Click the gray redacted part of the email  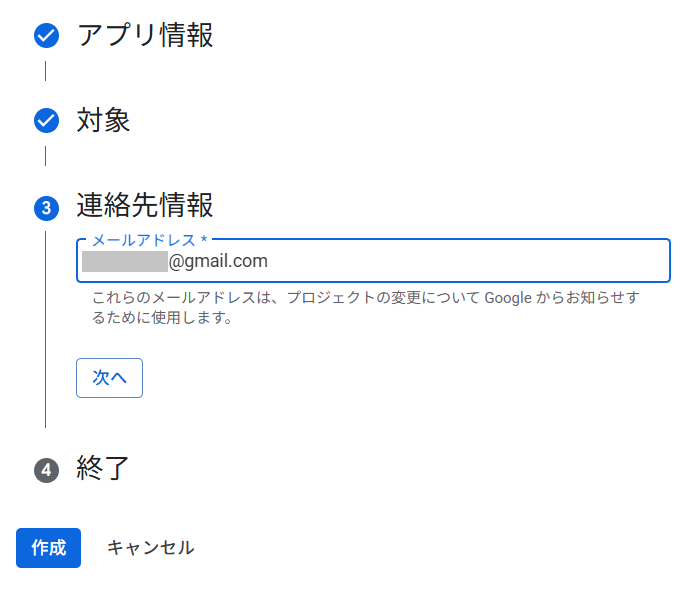(124, 262)
